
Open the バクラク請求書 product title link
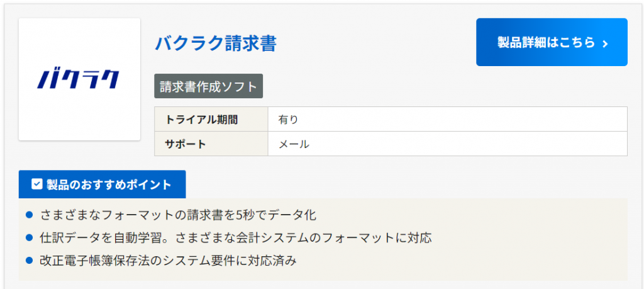tap(216, 43)
